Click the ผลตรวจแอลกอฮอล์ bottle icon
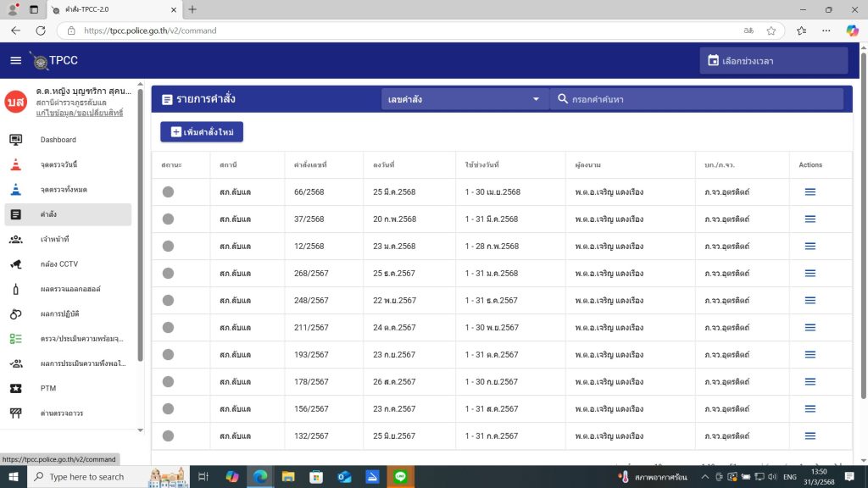Viewport: 868px width, 488px height. pyautogui.click(x=15, y=289)
